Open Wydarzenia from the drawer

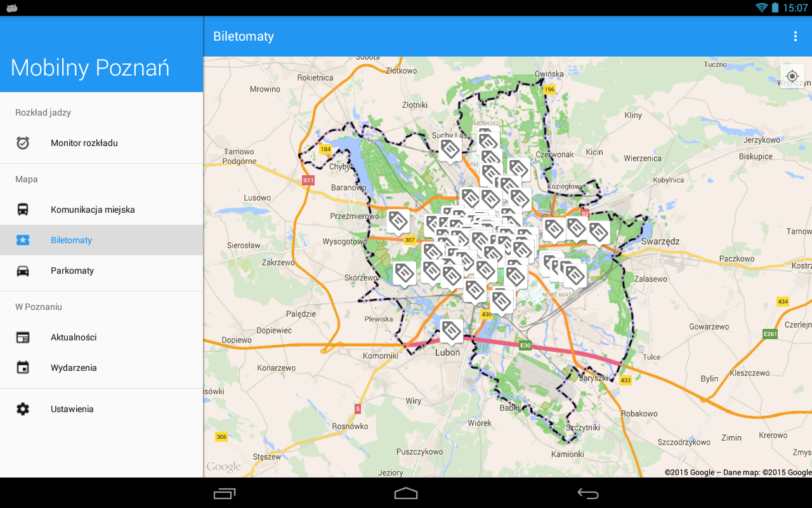pos(101,368)
